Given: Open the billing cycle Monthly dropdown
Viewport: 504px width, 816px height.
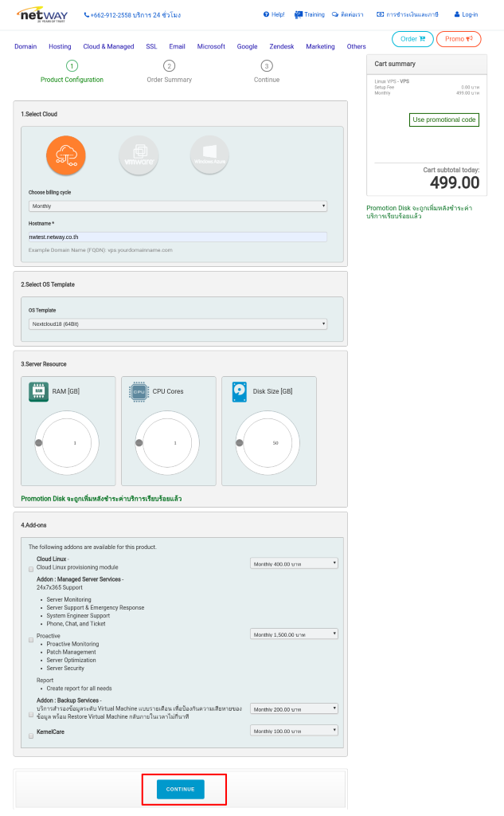Looking at the screenshot, I should [178, 206].
